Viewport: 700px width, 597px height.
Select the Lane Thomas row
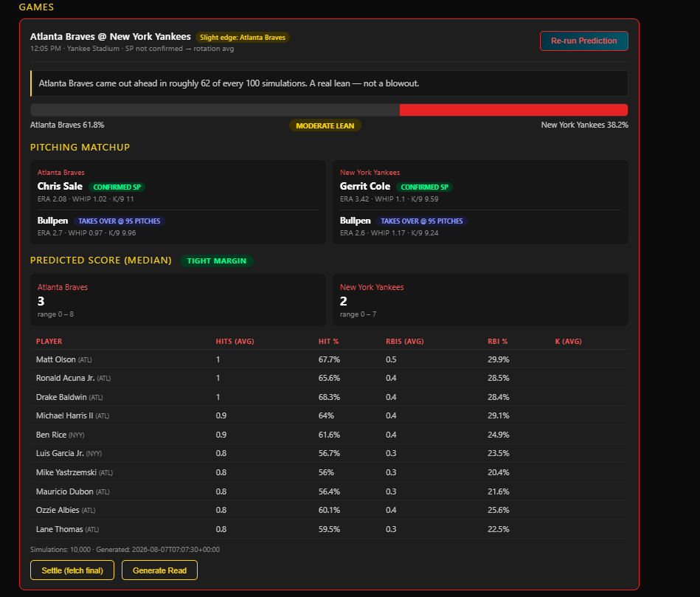click(x=329, y=529)
